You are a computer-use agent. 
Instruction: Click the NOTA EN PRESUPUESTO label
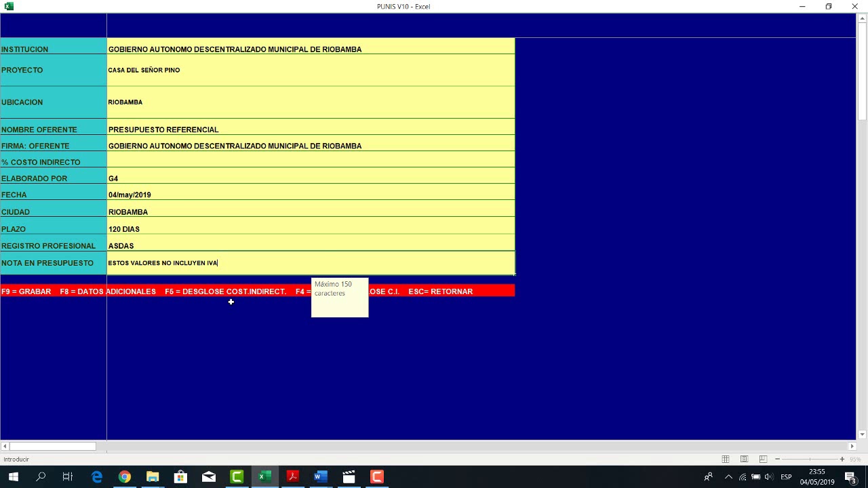pos(47,263)
